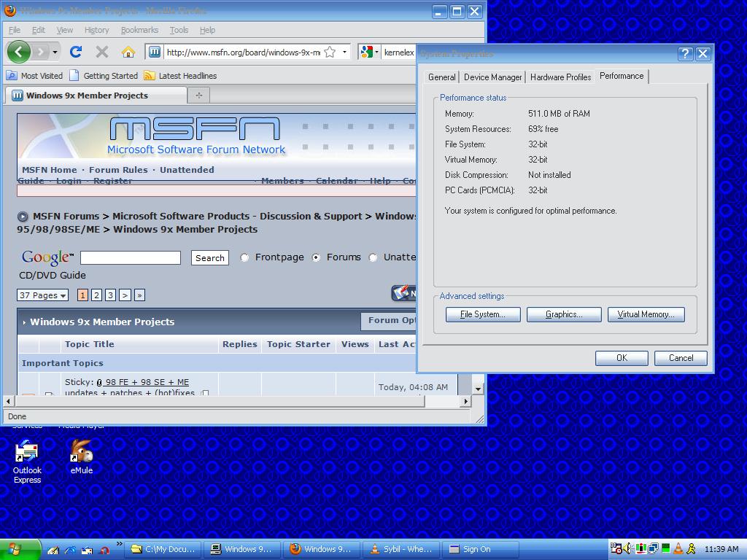Switch to the Sybil VLC taskbar button
The height and width of the screenshot is (560, 747).
[402, 550]
